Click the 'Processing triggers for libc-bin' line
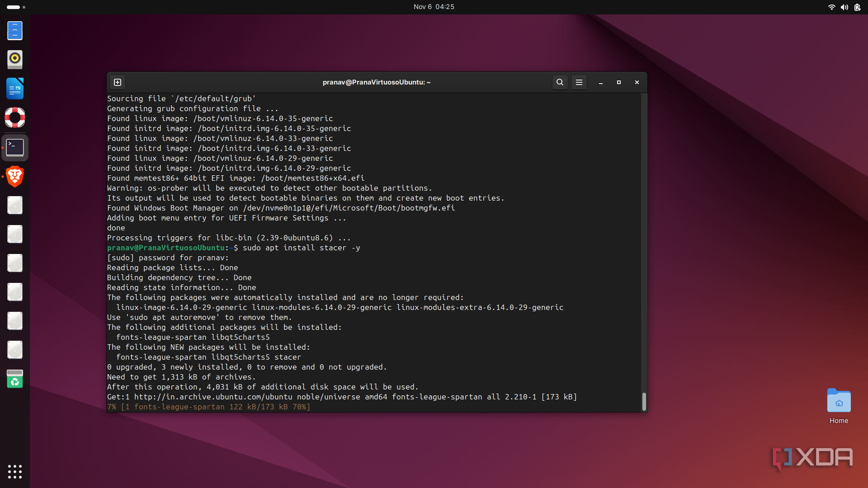The width and height of the screenshot is (868, 488). (229, 238)
